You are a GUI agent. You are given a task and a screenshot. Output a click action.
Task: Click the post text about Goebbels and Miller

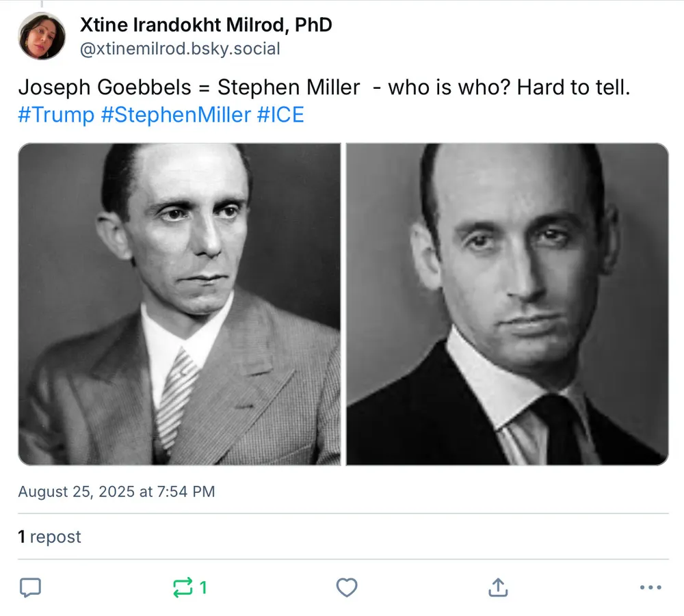pyautogui.click(x=323, y=88)
